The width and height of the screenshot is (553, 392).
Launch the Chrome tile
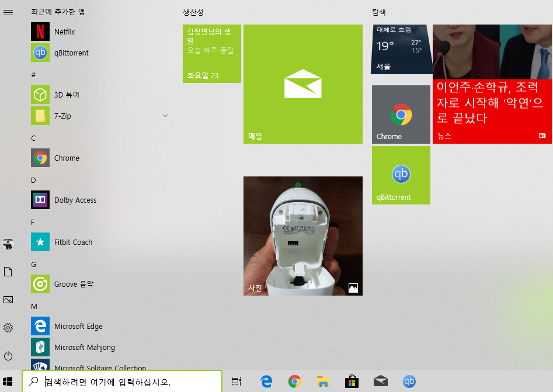(x=401, y=115)
